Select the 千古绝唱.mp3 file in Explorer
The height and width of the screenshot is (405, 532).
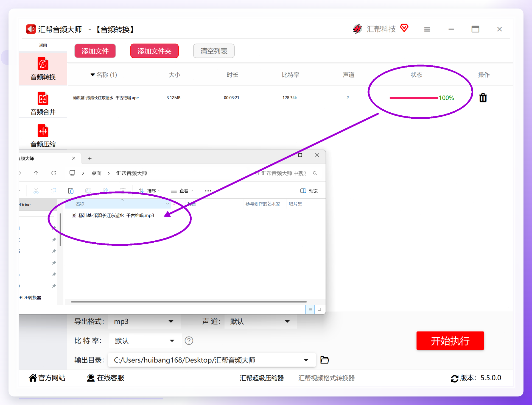point(116,215)
